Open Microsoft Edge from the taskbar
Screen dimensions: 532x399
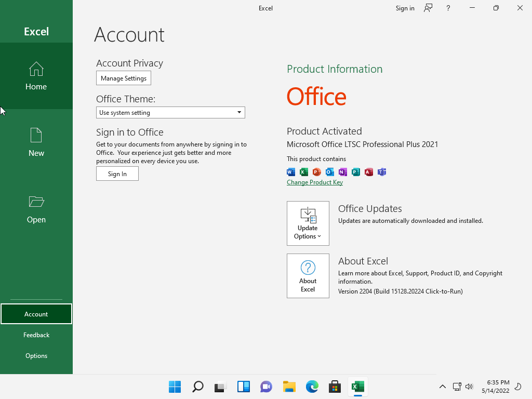pos(312,387)
